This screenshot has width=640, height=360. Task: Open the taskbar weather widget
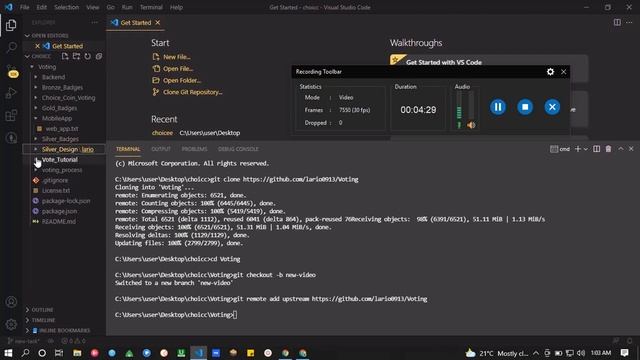tap(496, 353)
